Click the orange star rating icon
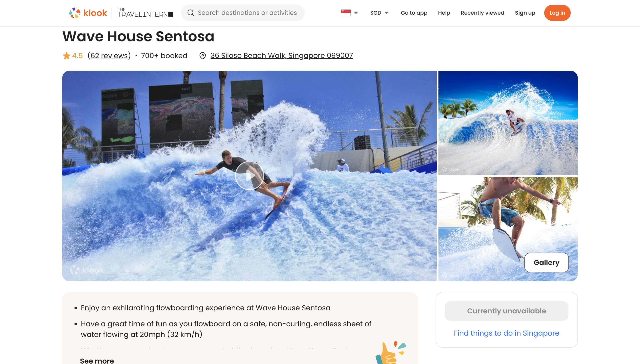This screenshot has width=640, height=364. (x=66, y=55)
